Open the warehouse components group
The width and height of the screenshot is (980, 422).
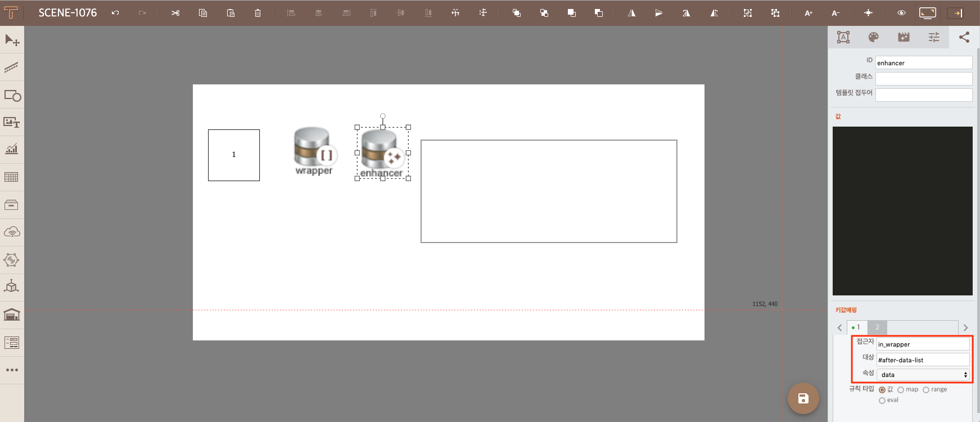[12, 315]
